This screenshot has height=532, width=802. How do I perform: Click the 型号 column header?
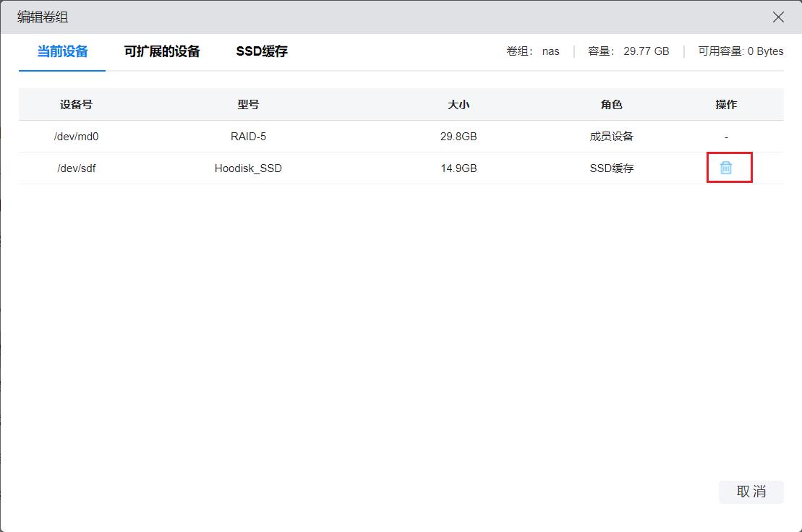(248, 104)
